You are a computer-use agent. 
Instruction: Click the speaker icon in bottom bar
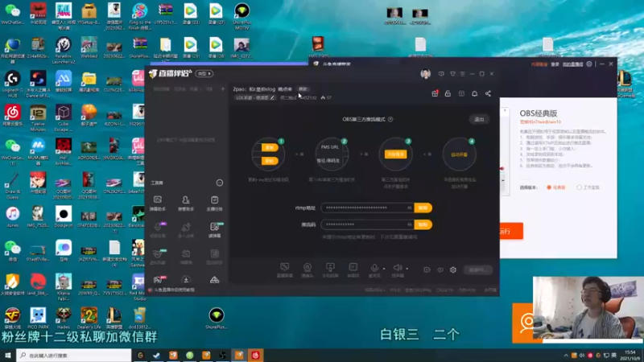click(397, 268)
